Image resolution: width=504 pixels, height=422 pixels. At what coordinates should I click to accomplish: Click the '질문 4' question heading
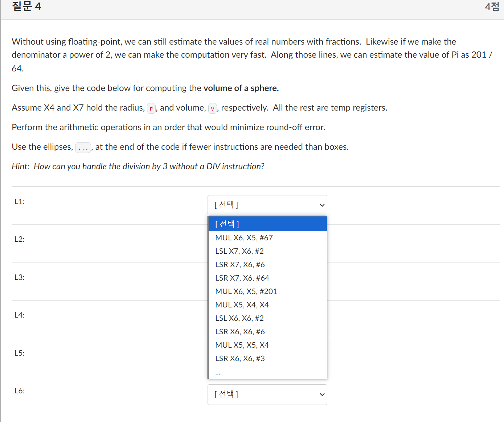point(26,7)
